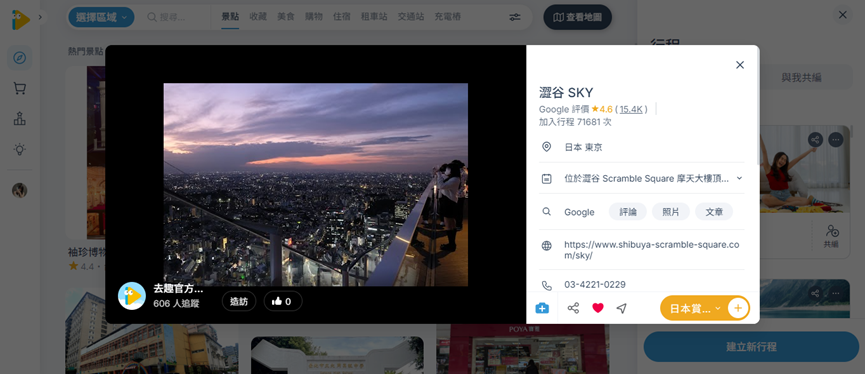Select the 租車站 tab
Image resolution: width=865 pixels, height=374 pixels.
(374, 17)
